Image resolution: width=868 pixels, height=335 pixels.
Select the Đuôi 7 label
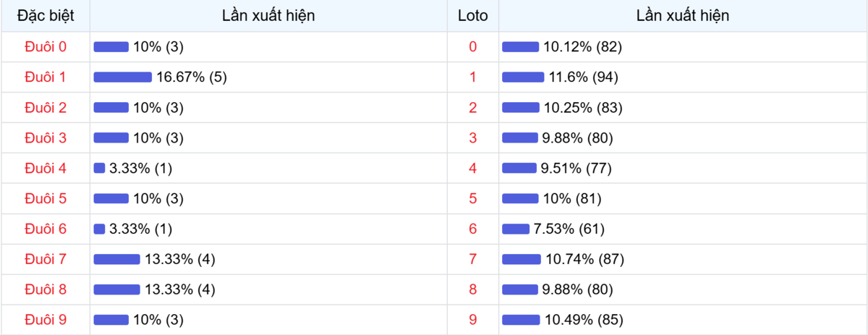pyautogui.click(x=46, y=259)
